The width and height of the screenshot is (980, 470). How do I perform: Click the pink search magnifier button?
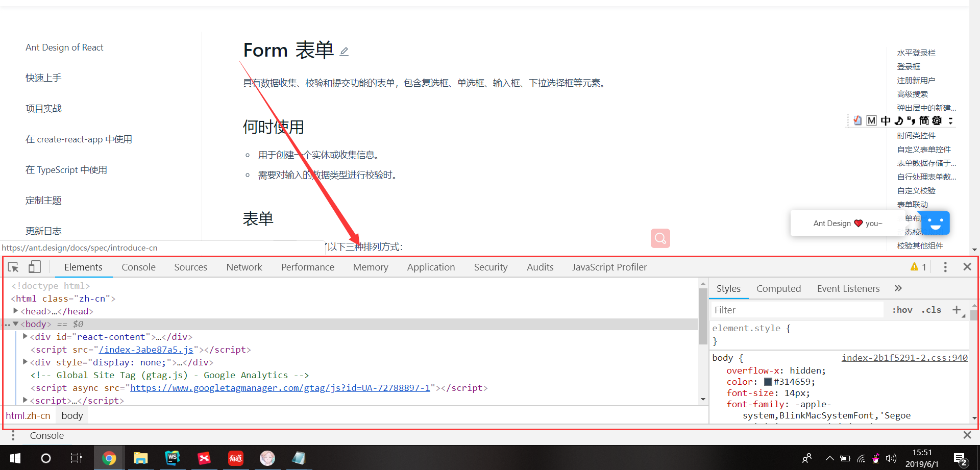point(660,238)
